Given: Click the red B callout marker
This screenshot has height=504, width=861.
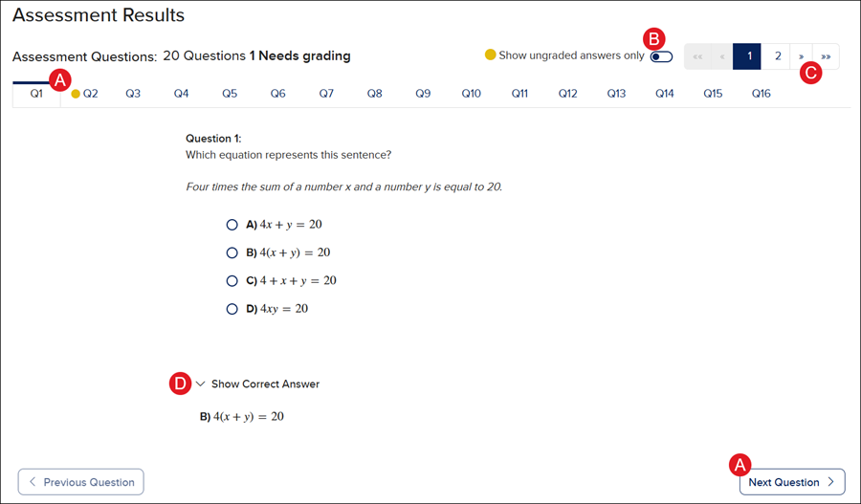Looking at the screenshot, I should (654, 39).
